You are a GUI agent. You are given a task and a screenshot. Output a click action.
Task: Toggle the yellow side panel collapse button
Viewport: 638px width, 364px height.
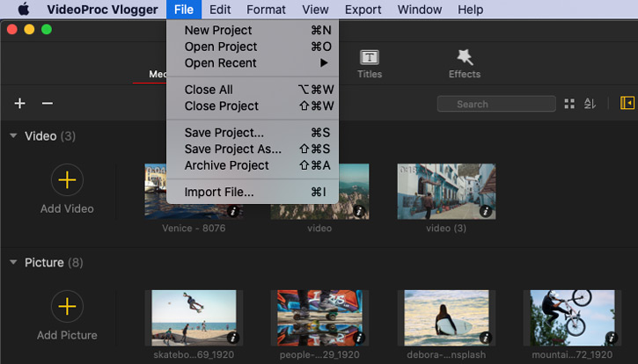point(627,104)
